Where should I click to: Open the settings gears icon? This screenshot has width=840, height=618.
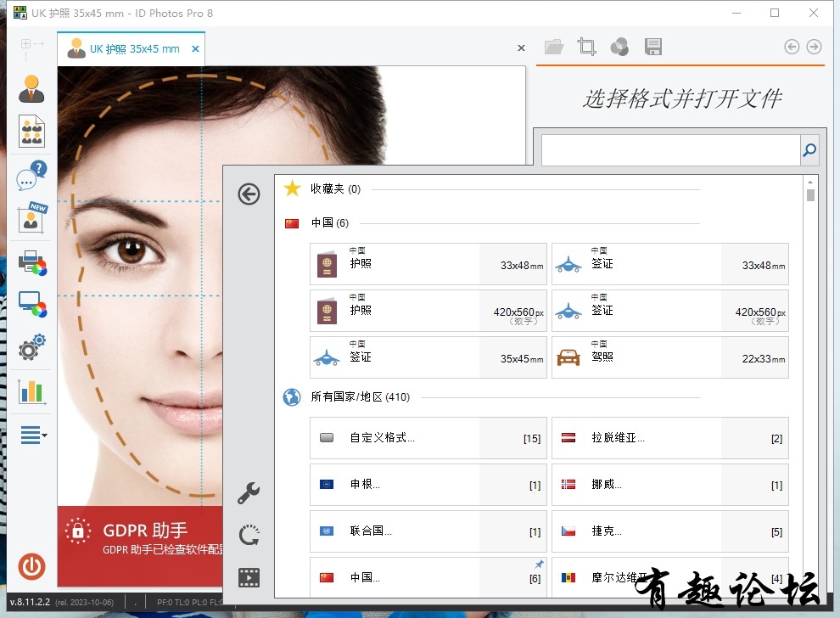[x=31, y=347]
